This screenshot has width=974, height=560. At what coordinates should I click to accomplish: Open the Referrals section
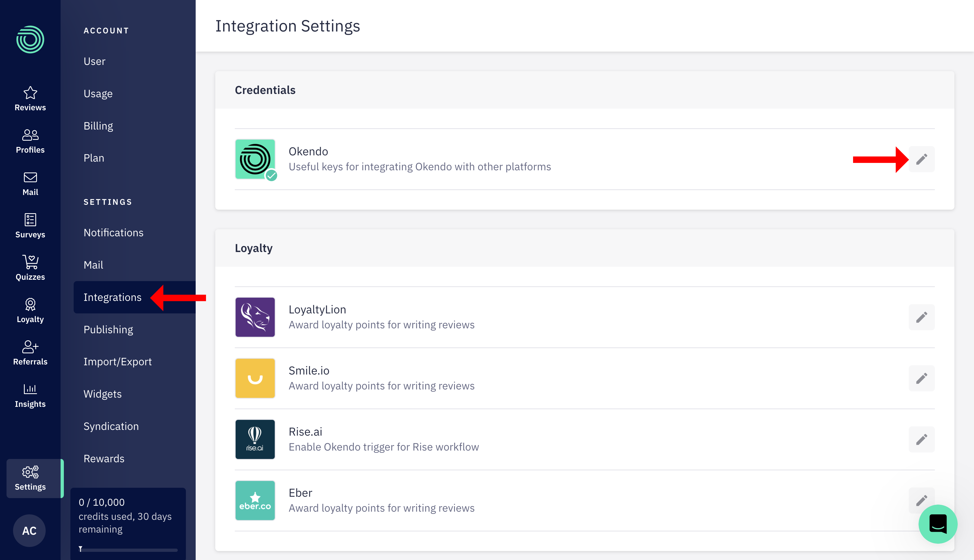pos(30,353)
